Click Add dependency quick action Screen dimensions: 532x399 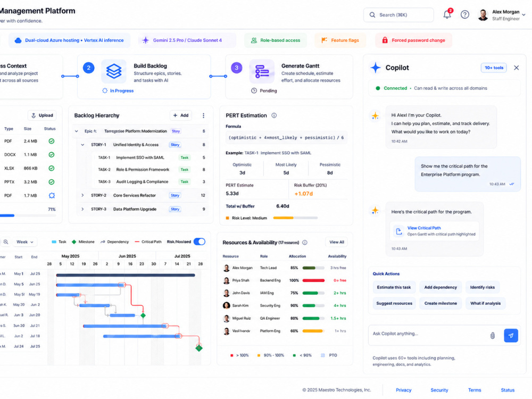(x=440, y=287)
